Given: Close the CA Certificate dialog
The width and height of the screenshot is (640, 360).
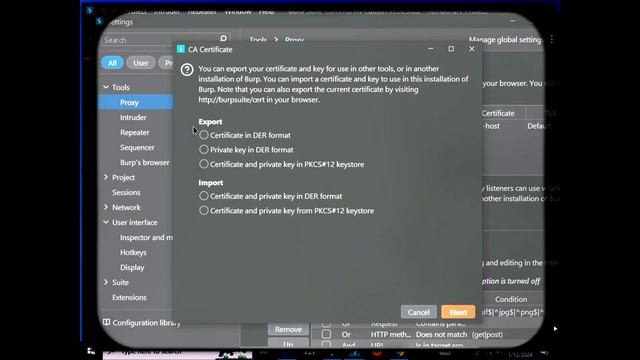Looking at the screenshot, I should coord(472,49).
